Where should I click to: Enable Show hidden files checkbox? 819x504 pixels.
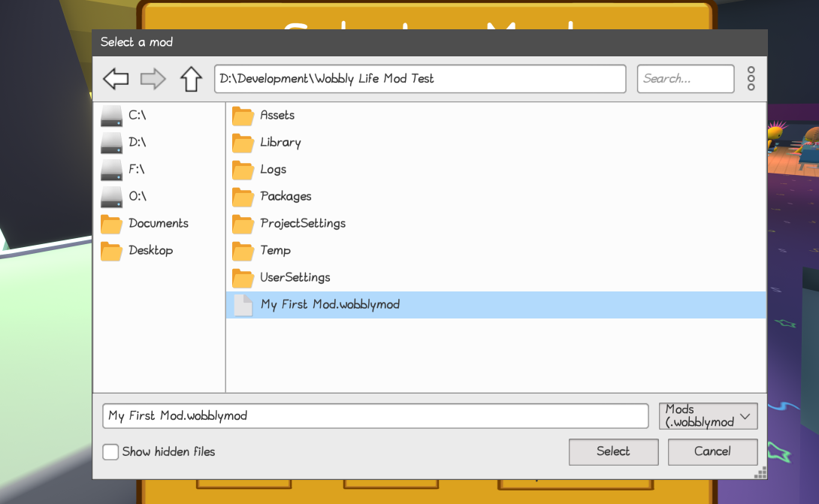click(110, 451)
